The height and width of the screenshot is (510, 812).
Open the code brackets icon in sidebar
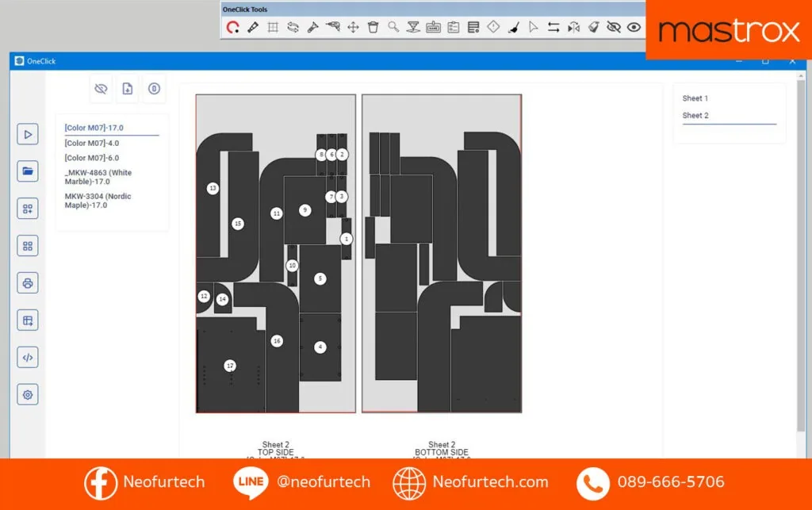tap(28, 357)
